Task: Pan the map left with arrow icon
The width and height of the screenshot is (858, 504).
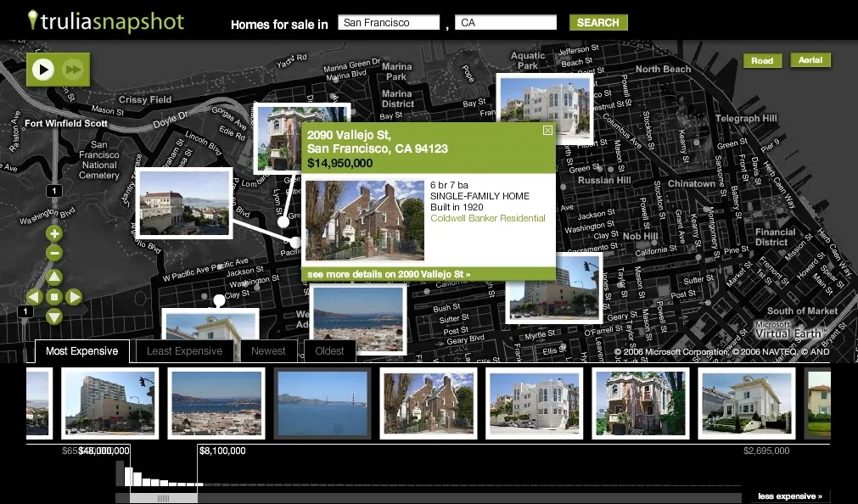Action: click(34, 297)
